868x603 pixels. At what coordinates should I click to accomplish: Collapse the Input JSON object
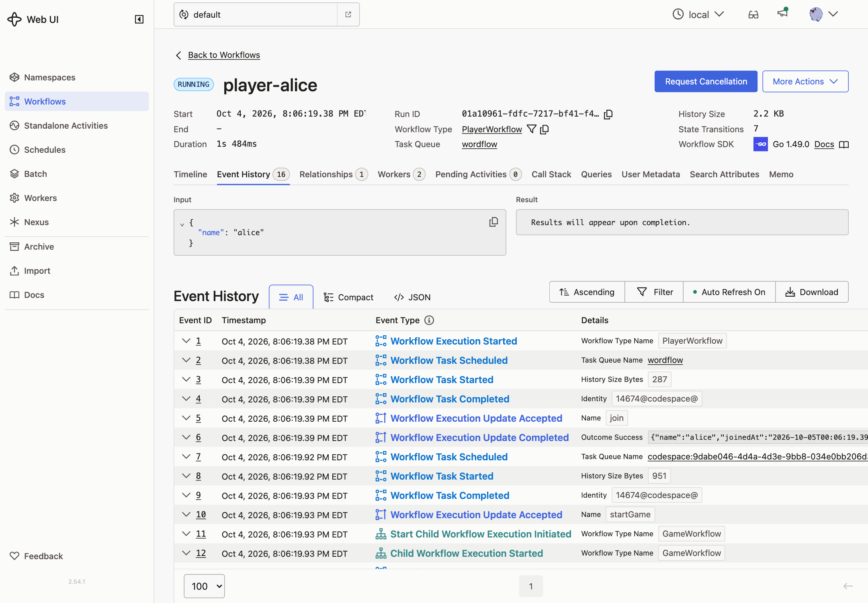182,224
